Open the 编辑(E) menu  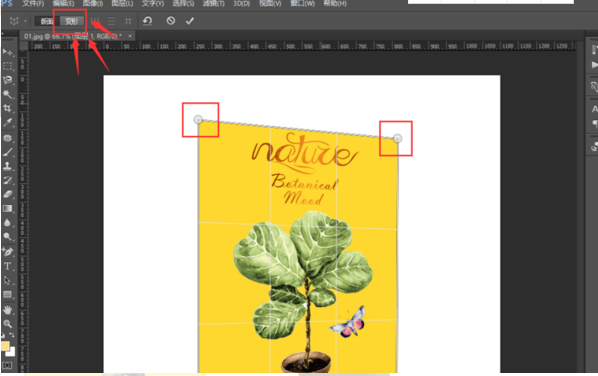coord(63,3)
